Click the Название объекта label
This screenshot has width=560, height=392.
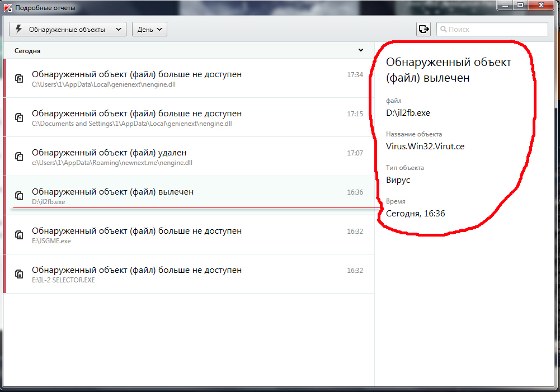(x=414, y=134)
